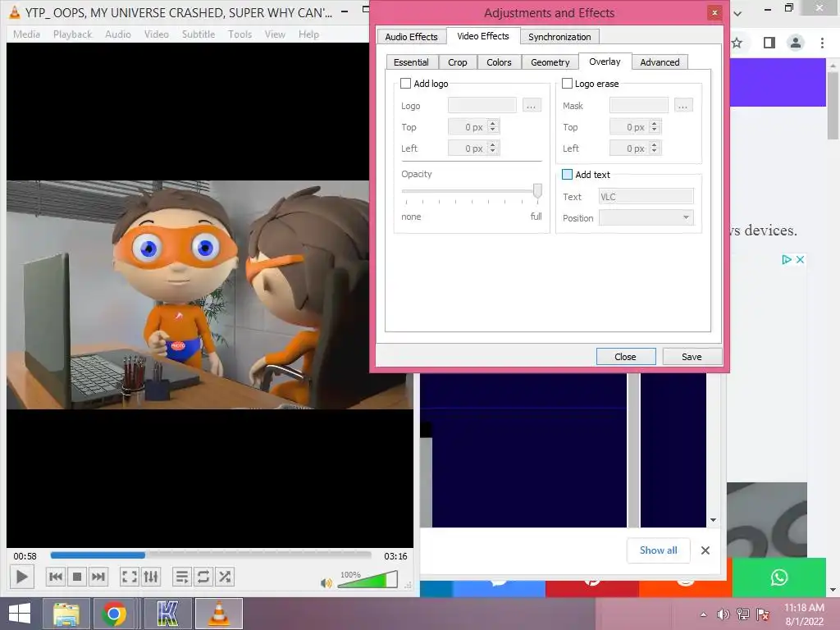Open the Advanced sub-tab

tap(660, 62)
